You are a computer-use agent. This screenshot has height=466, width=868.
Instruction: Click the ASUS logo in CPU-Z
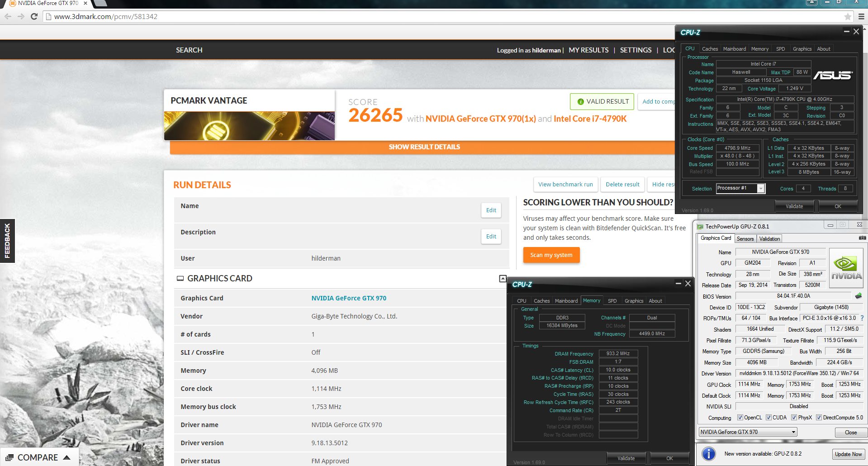(833, 75)
